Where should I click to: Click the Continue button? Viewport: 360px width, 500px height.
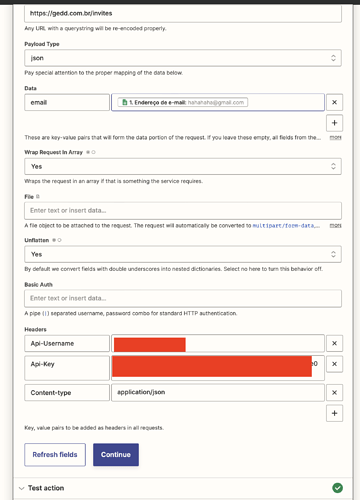(116, 455)
